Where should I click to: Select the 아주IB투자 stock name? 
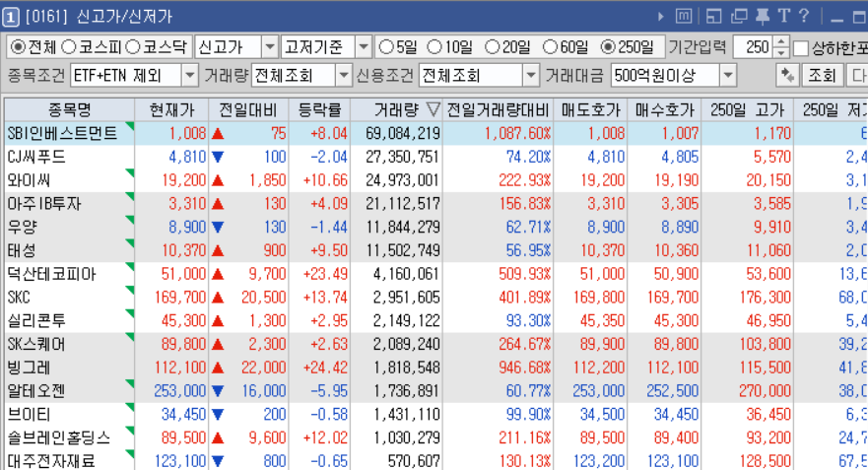point(43,204)
